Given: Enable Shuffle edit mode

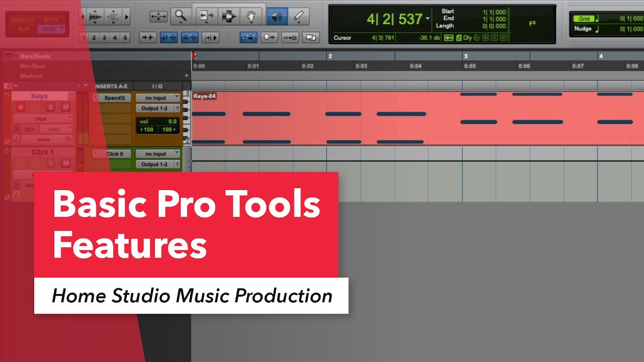Looking at the screenshot, I should (x=23, y=20).
